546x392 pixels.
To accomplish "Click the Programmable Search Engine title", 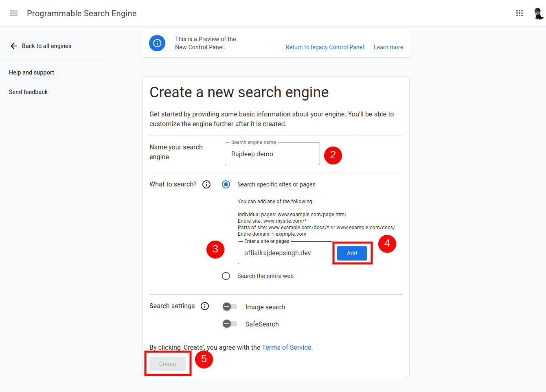I will click(x=81, y=13).
